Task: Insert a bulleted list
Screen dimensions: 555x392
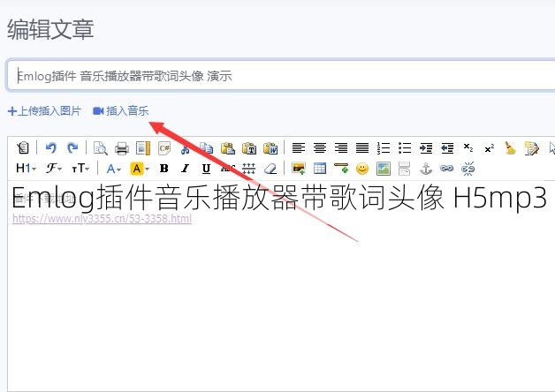Action: pos(405,147)
